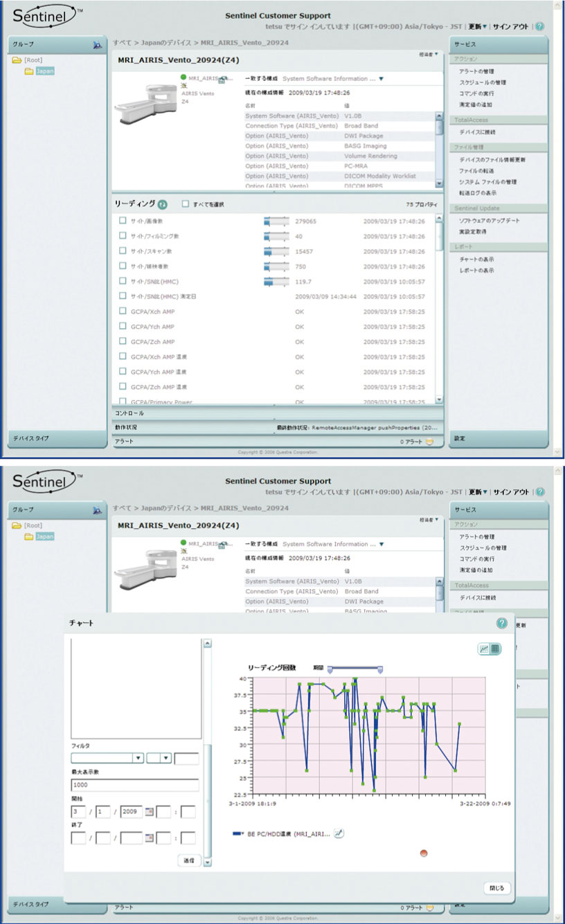Open the first フィルタ dropdown

tap(107, 758)
